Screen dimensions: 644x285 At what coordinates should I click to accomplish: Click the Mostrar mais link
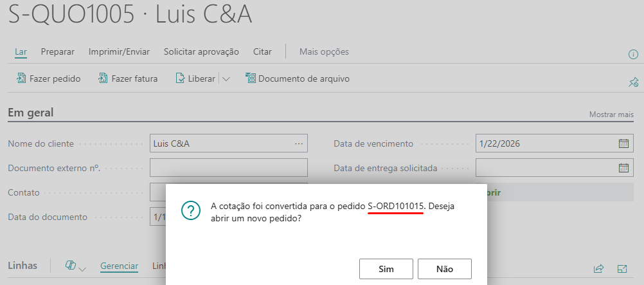[611, 115]
